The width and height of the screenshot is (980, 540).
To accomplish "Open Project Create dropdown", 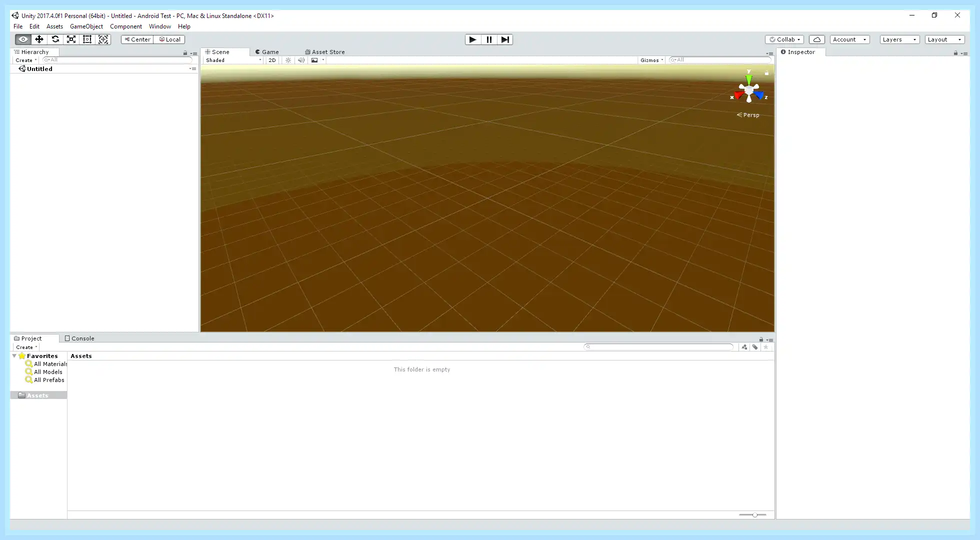I will (x=26, y=347).
